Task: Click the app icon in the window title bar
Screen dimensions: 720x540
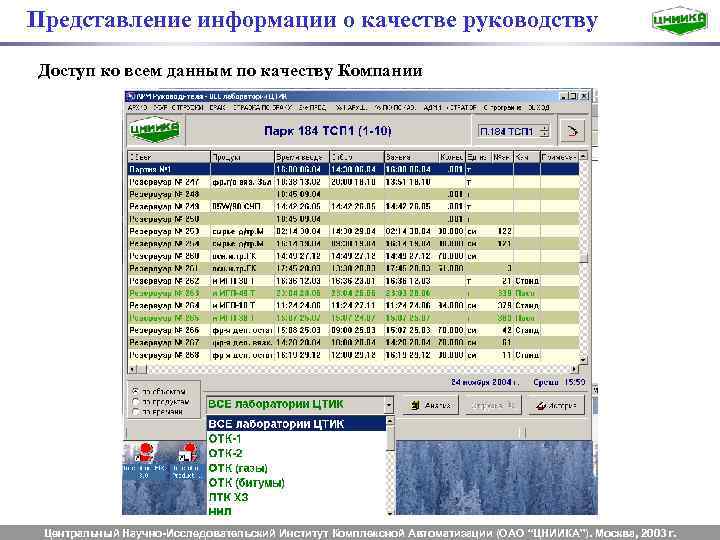Action: [x=130, y=96]
